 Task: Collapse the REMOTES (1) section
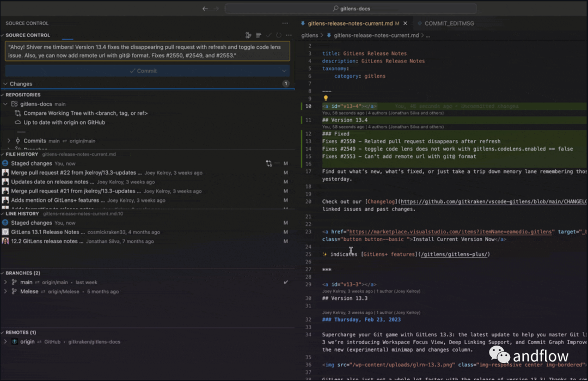click(x=2, y=333)
